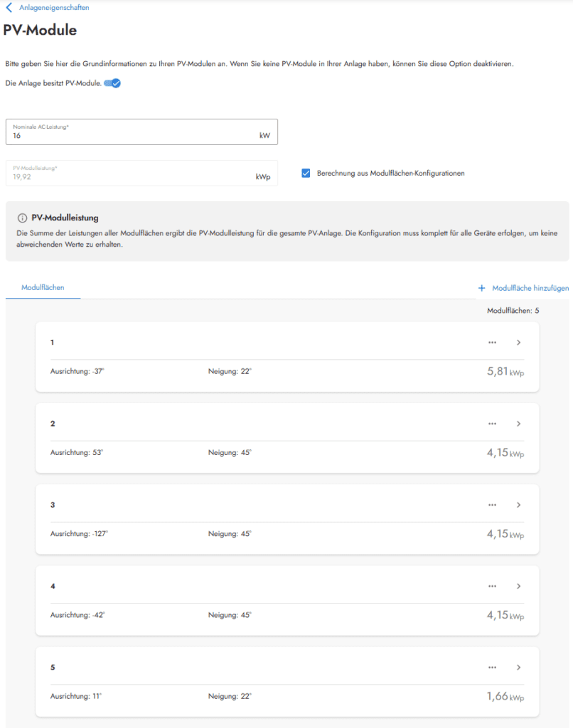
Task: Click the Nominale AC-Leistung input field
Action: coord(135,134)
